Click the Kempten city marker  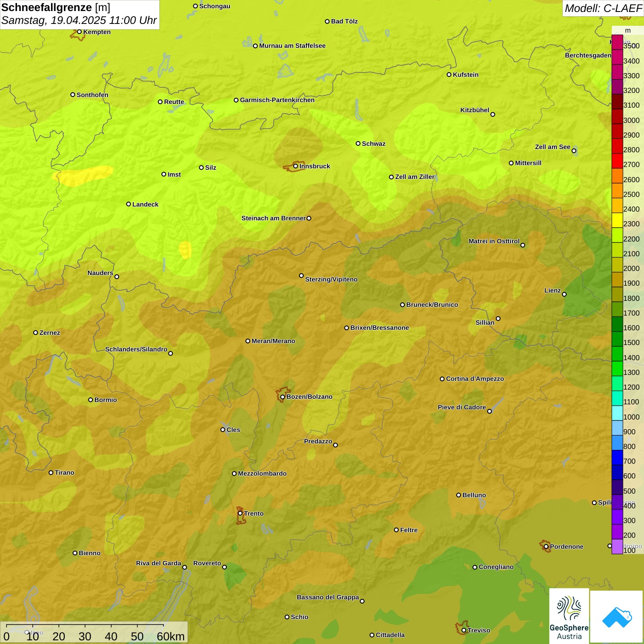coord(79,32)
